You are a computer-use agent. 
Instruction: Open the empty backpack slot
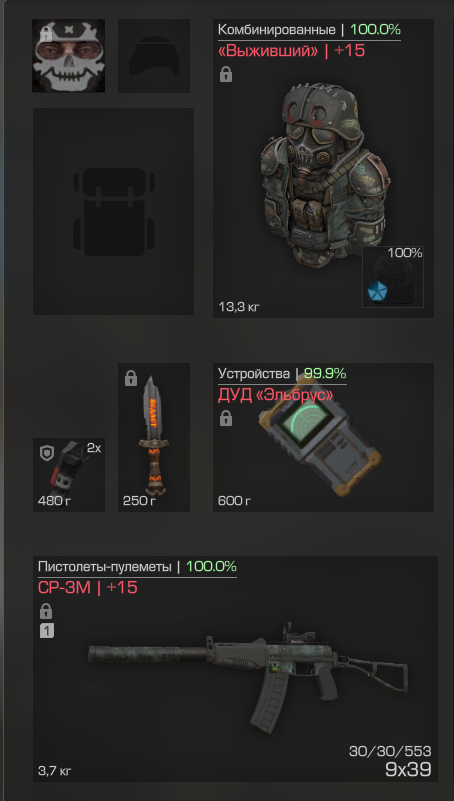[113, 211]
